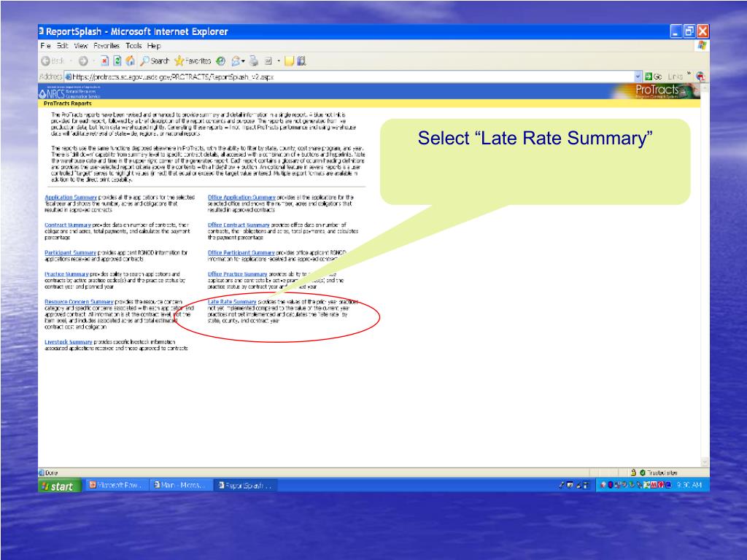The image size is (747, 560).
Task: Open the Participant Summary report link
Action: [x=70, y=252]
